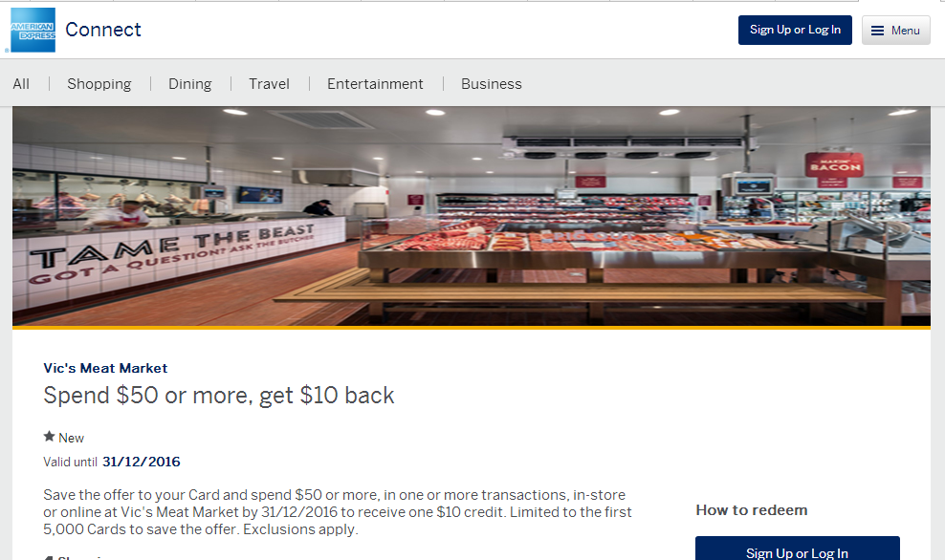Click the Vic's Meat Market merchant name

(x=105, y=368)
